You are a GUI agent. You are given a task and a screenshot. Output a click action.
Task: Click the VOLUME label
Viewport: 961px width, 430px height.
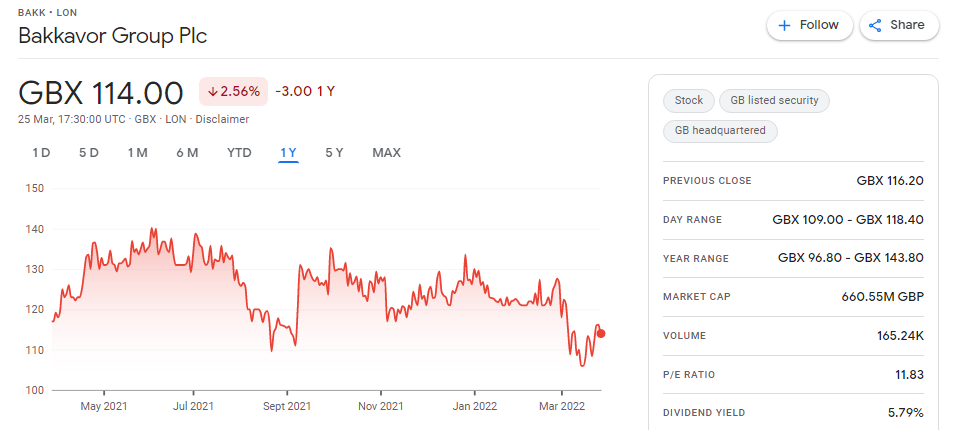[685, 336]
